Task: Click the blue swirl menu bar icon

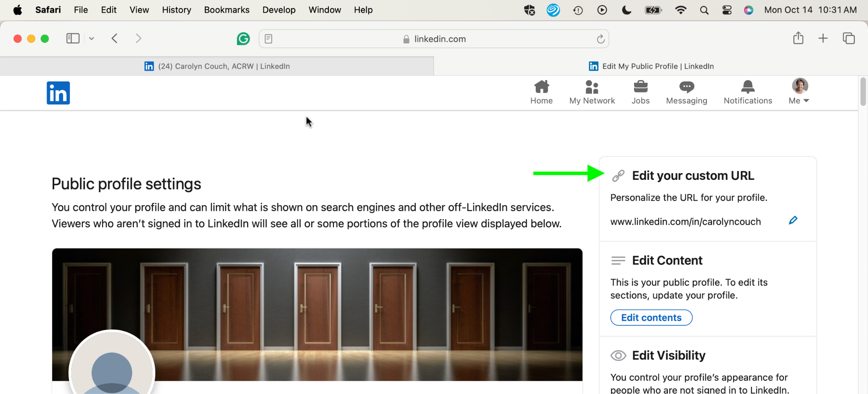Action: [553, 10]
